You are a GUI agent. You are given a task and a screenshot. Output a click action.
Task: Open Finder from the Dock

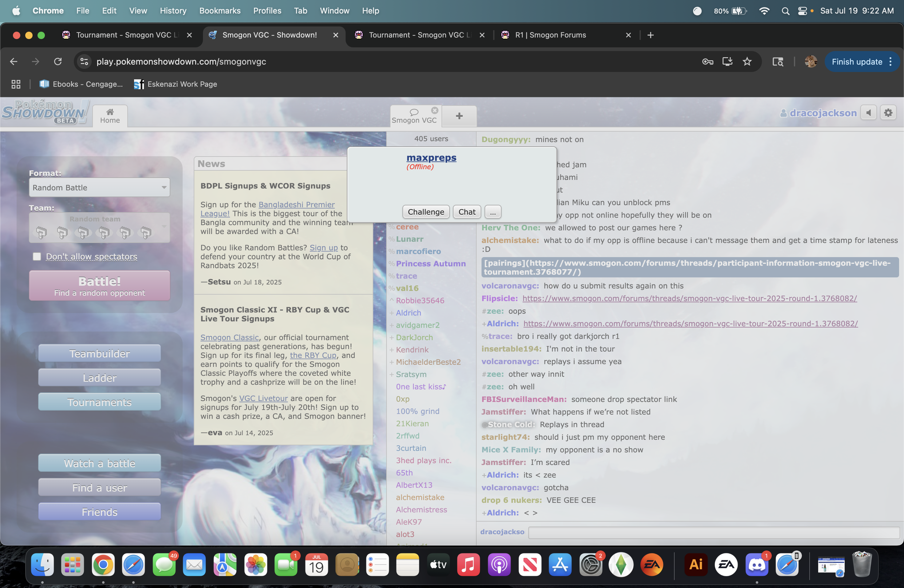pos(42,564)
